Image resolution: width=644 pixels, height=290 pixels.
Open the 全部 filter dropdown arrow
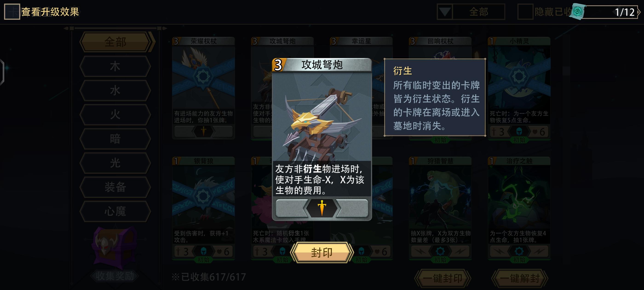coord(445,12)
